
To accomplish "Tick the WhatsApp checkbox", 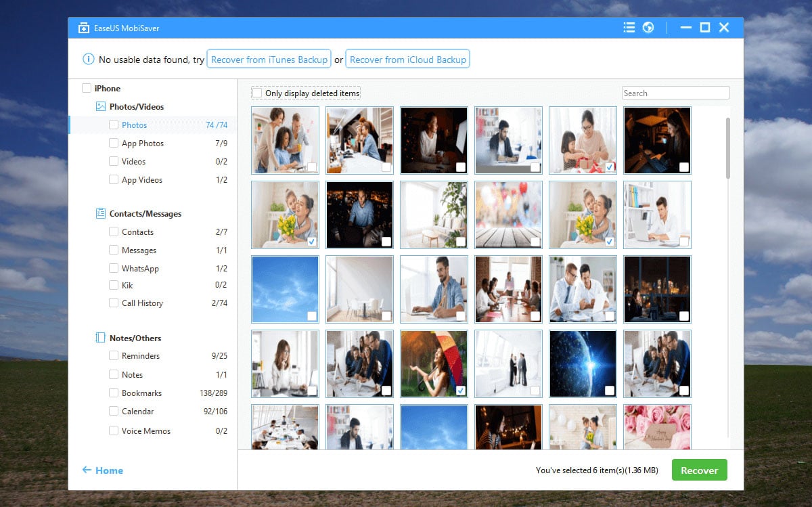I will pos(114,268).
